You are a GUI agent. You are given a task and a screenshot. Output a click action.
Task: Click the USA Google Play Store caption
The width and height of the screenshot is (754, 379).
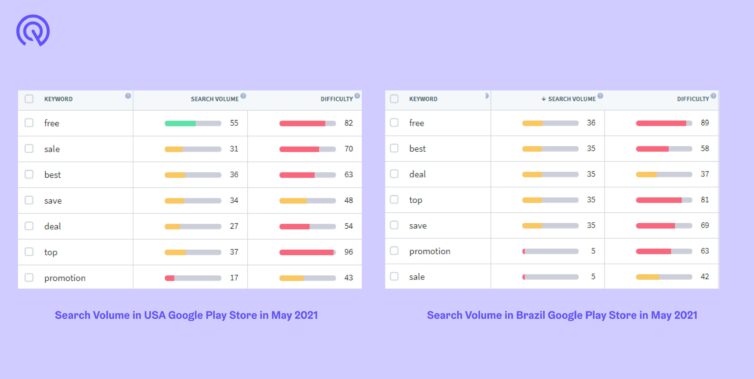(x=186, y=315)
